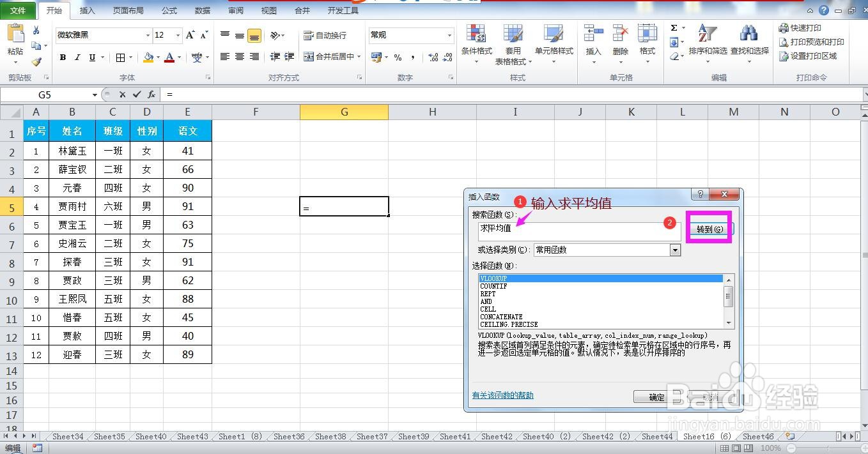The width and height of the screenshot is (868, 454).
Task: Click the cell Borders icon
Action: (x=120, y=57)
